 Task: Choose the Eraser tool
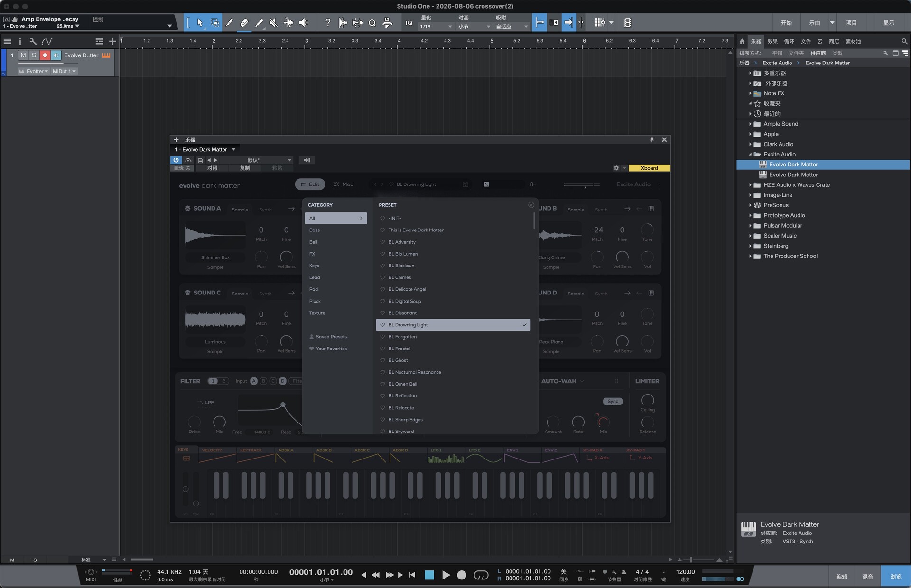(244, 22)
